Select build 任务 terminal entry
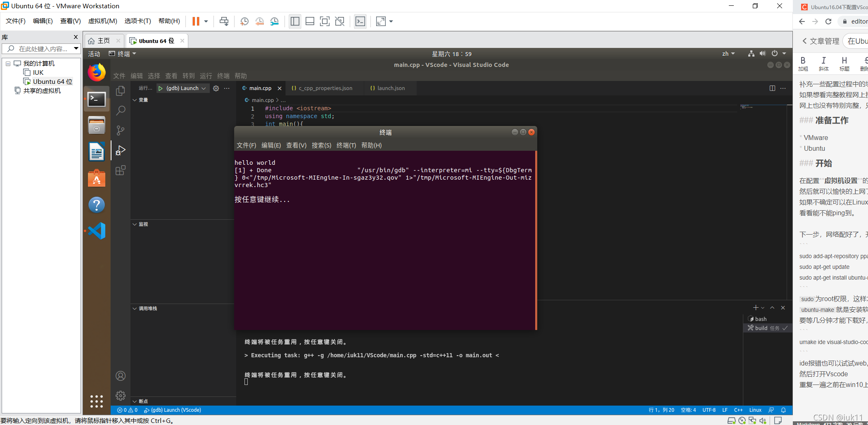This screenshot has height=425, width=868. (768, 328)
